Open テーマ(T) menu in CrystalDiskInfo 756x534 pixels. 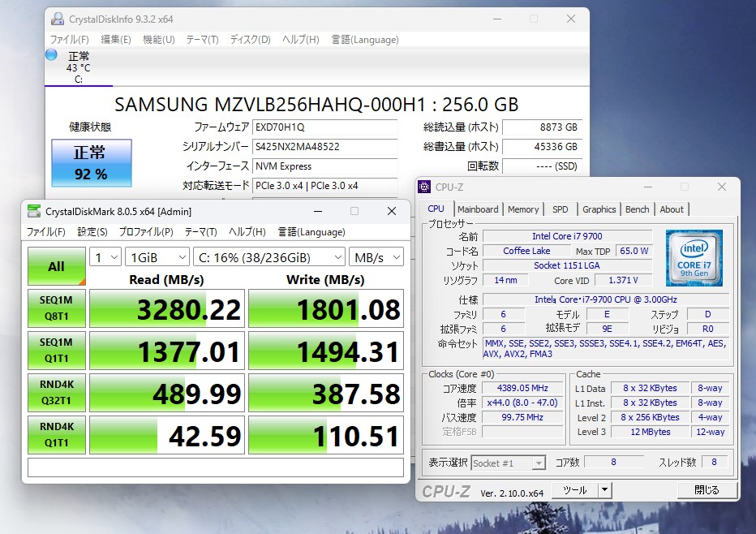pos(203,40)
